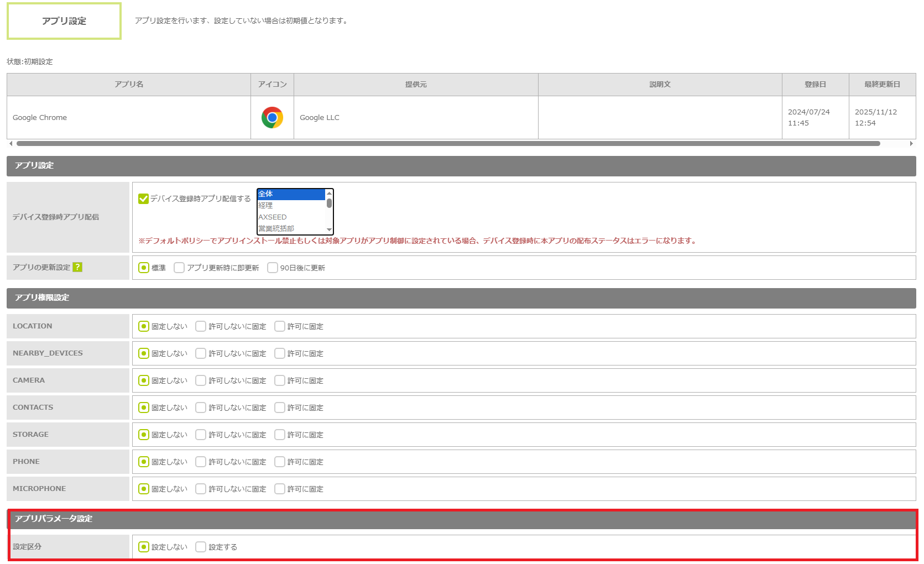Click the Google Chrome app icon
Image resolution: width=924 pixels, height=564 pixels.
[x=272, y=117]
